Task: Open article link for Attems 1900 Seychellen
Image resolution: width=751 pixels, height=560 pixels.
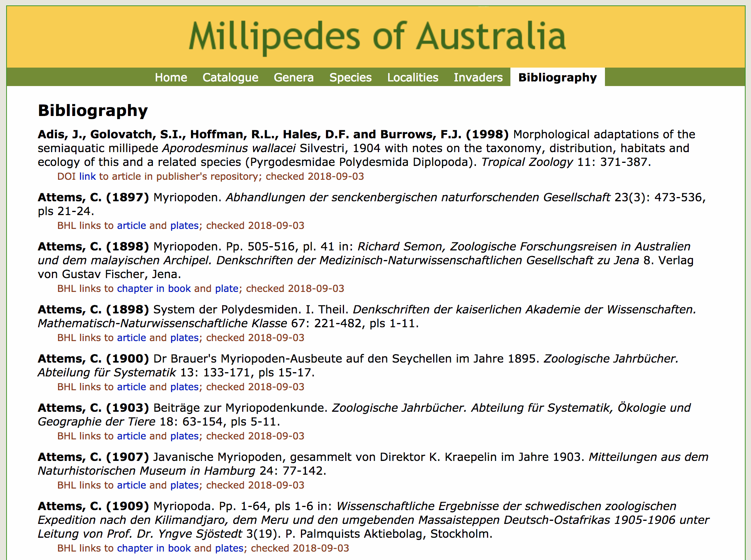Action: point(131,387)
